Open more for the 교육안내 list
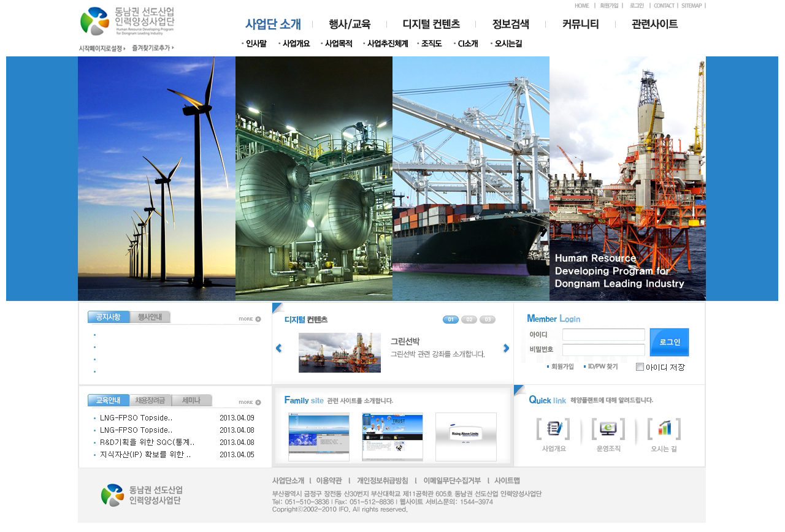The width and height of the screenshot is (785, 532). tap(250, 403)
